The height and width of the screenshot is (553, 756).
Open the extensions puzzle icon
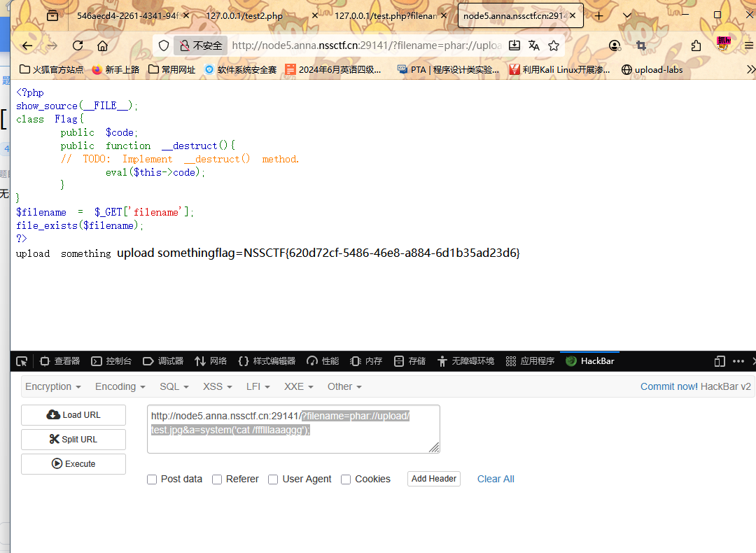[x=696, y=45]
